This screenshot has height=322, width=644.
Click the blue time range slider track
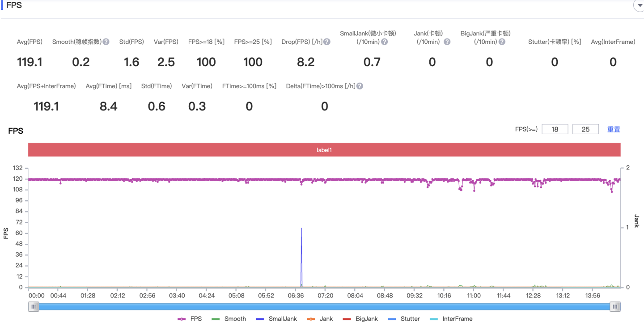[324, 306]
